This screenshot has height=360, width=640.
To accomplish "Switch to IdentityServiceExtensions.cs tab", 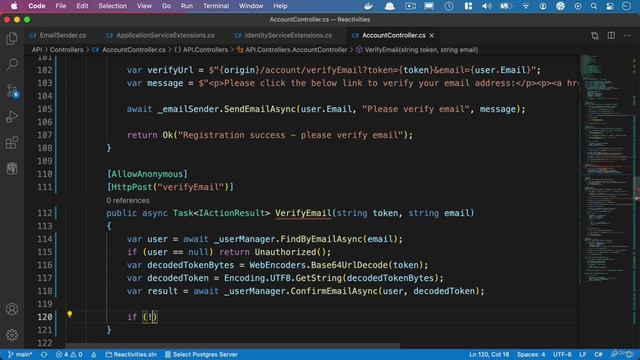I will click(283, 36).
